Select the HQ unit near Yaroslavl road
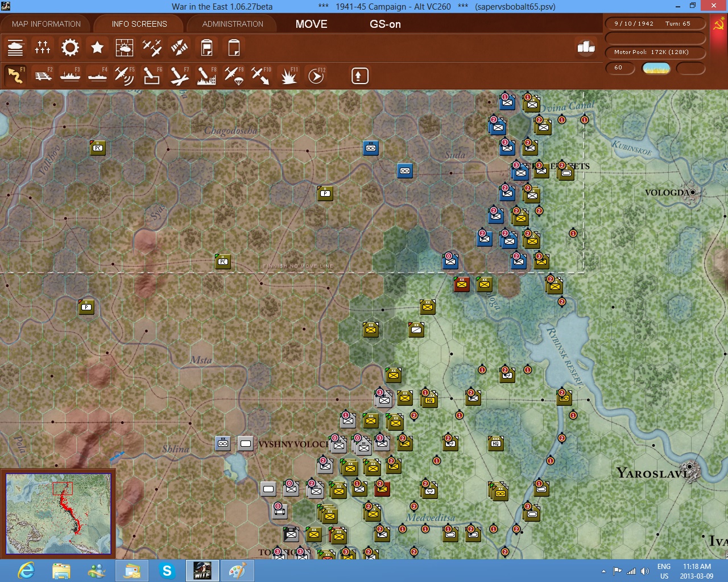The width and height of the screenshot is (728, 582). (x=496, y=443)
